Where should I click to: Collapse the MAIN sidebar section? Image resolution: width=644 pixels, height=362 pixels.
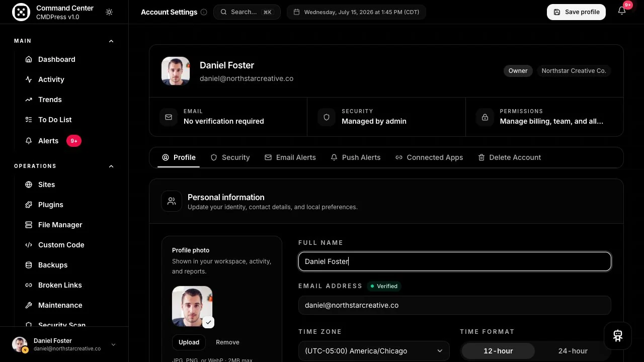[111, 41]
